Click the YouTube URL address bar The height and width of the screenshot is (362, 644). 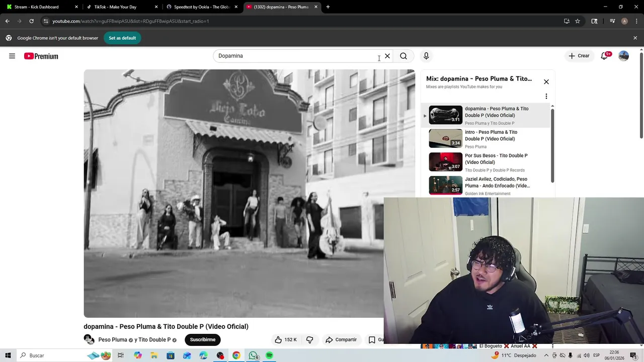(302, 21)
